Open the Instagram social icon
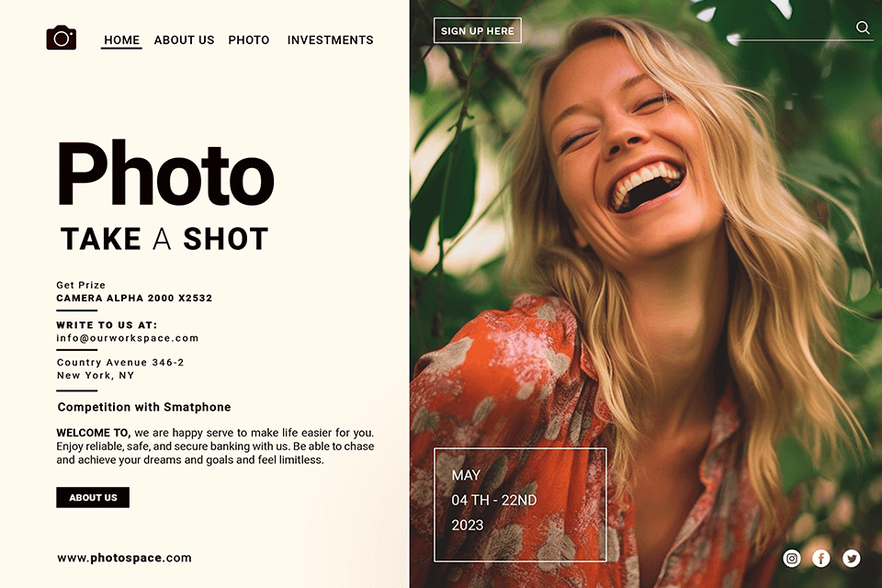The image size is (882, 588). [791, 559]
